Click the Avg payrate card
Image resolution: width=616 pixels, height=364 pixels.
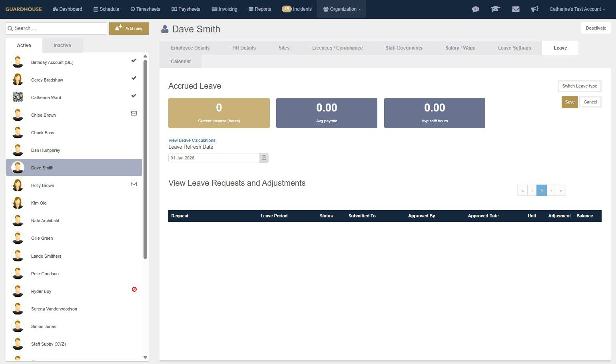pos(327,113)
